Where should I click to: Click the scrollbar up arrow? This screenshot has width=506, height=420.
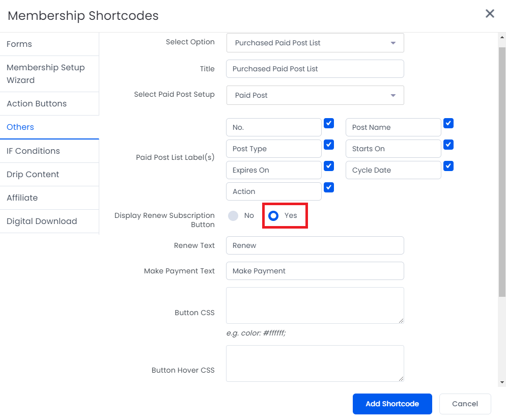point(502,37)
